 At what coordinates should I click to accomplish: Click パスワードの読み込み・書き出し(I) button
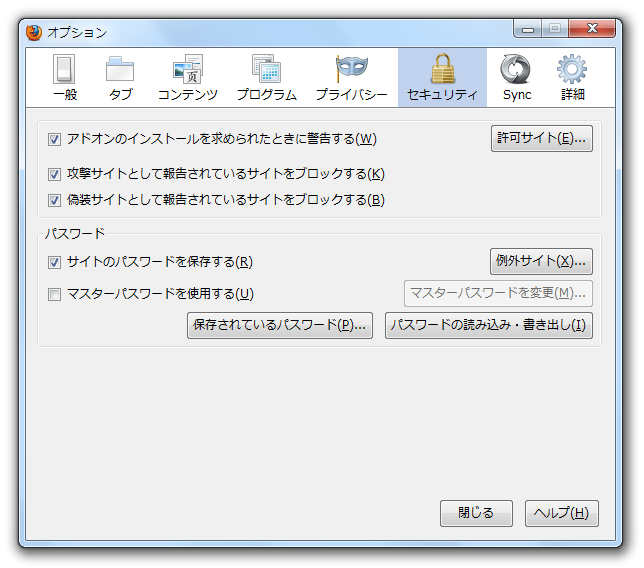pyautogui.click(x=489, y=325)
